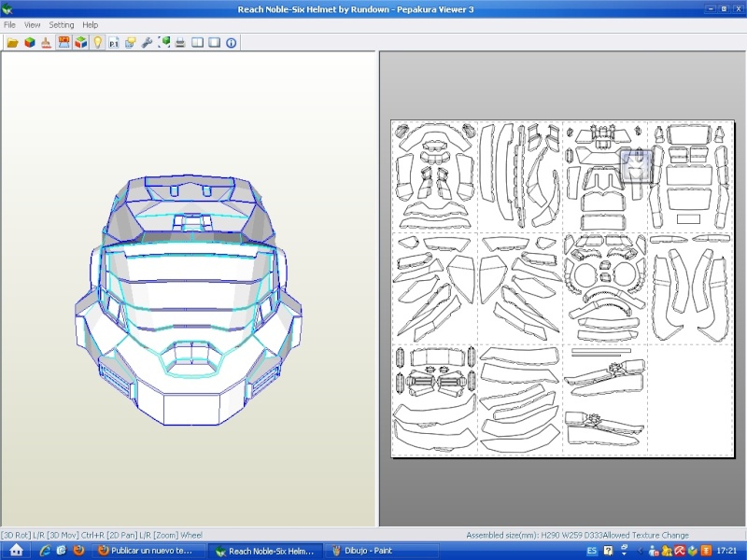
Task: Switch to Dibujo - Paint taskbar button
Action: 383,551
